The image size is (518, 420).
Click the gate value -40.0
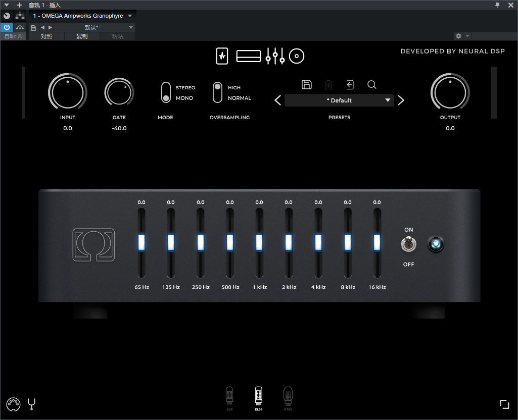pyautogui.click(x=119, y=128)
